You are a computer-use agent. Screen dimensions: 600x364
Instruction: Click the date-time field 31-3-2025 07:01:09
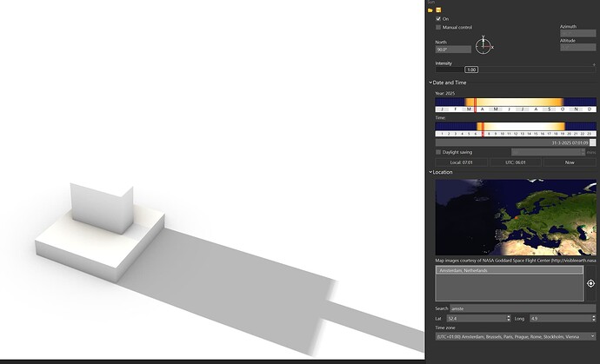point(512,142)
